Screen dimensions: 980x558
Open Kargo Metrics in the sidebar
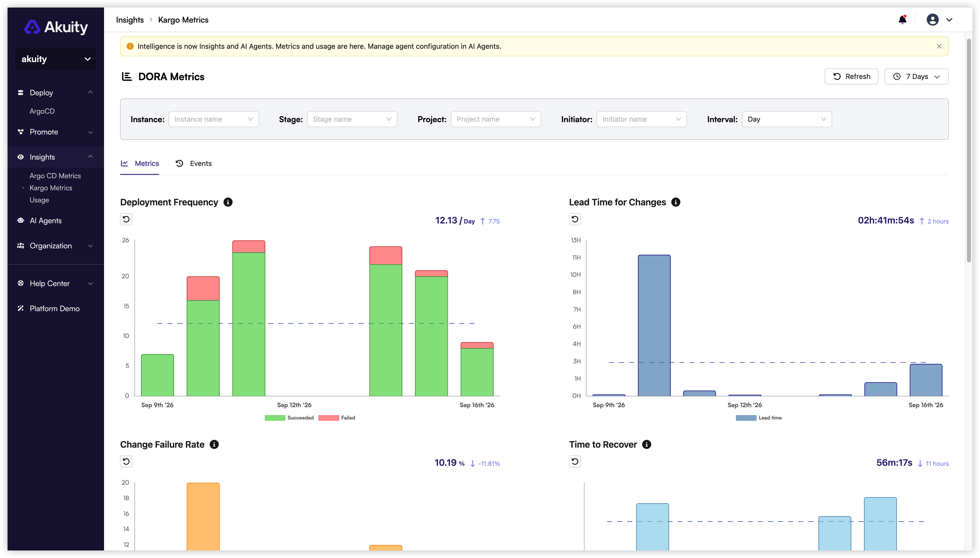[51, 188]
